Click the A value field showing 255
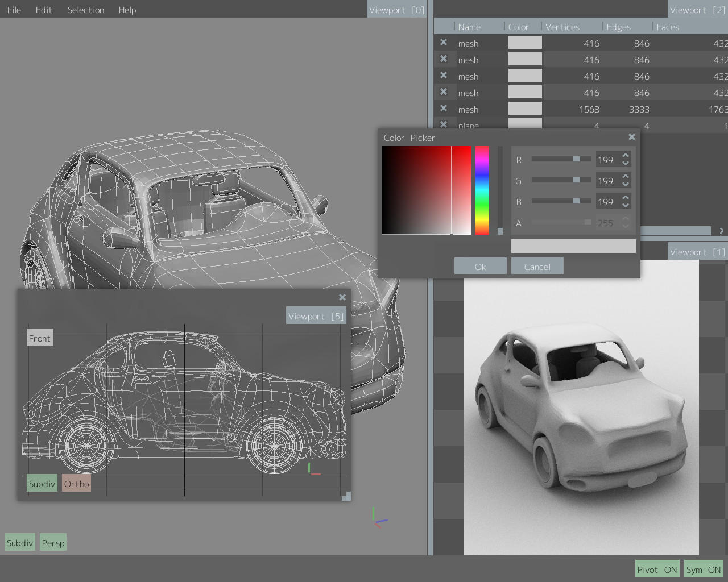728x582 pixels. click(607, 223)
